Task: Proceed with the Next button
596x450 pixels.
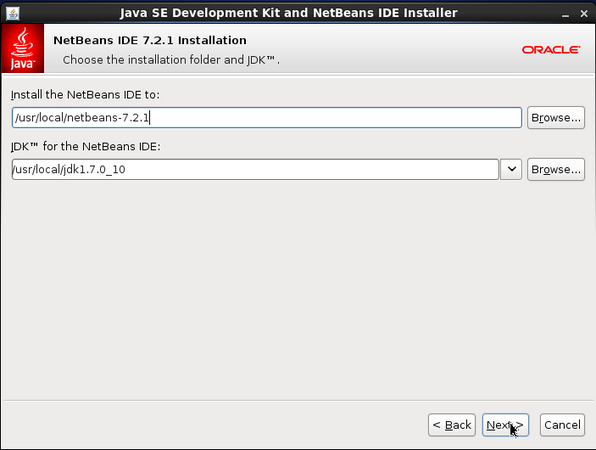Action: tap(505, 425)
